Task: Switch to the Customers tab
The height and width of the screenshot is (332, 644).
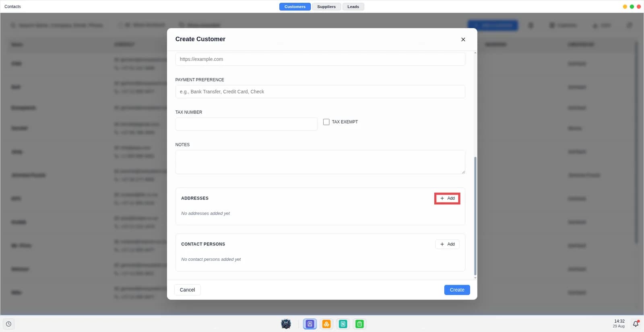Action: (x=295, y=7)
